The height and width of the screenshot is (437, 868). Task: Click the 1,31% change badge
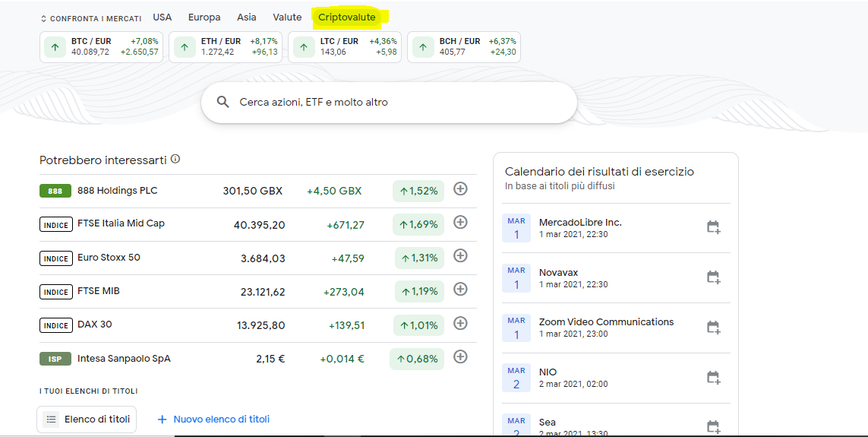point(420,258)
